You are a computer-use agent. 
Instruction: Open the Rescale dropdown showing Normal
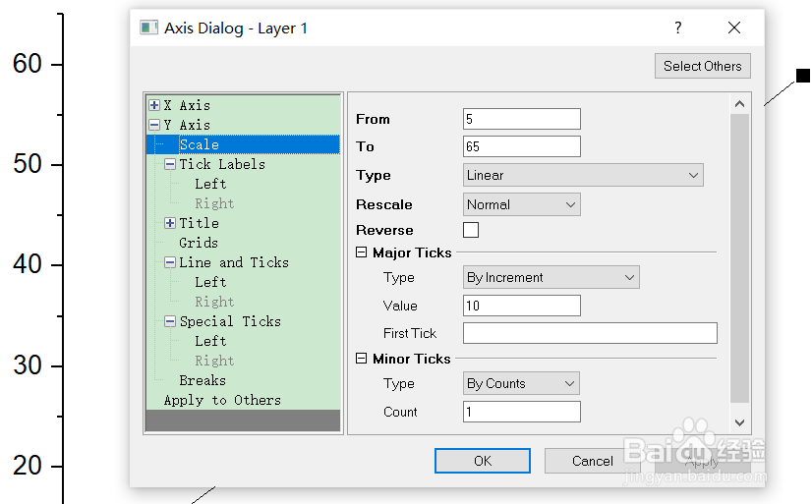pyautogui.click(x=522, y=204)
